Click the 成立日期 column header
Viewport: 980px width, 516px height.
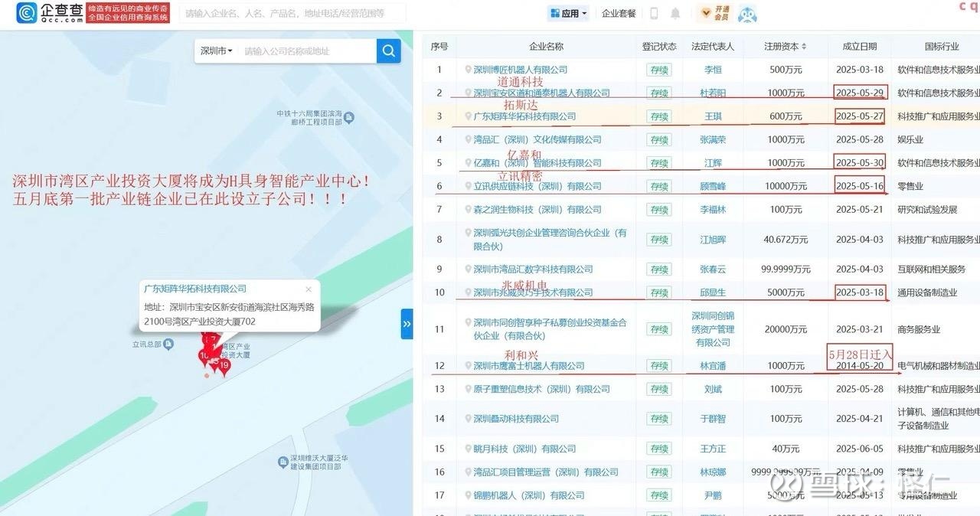pos(859,47)
